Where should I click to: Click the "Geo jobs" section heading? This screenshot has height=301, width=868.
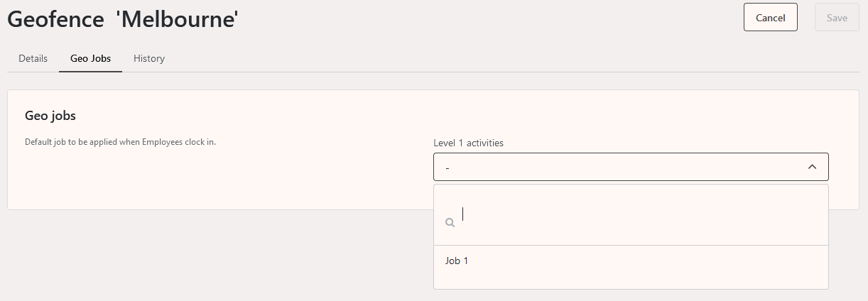point(50,115)
